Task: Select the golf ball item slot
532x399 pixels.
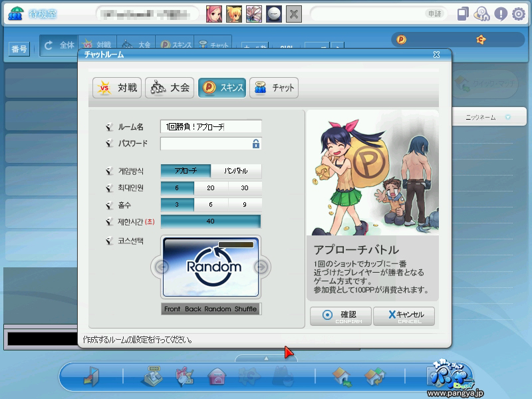Action: (274, 14)
